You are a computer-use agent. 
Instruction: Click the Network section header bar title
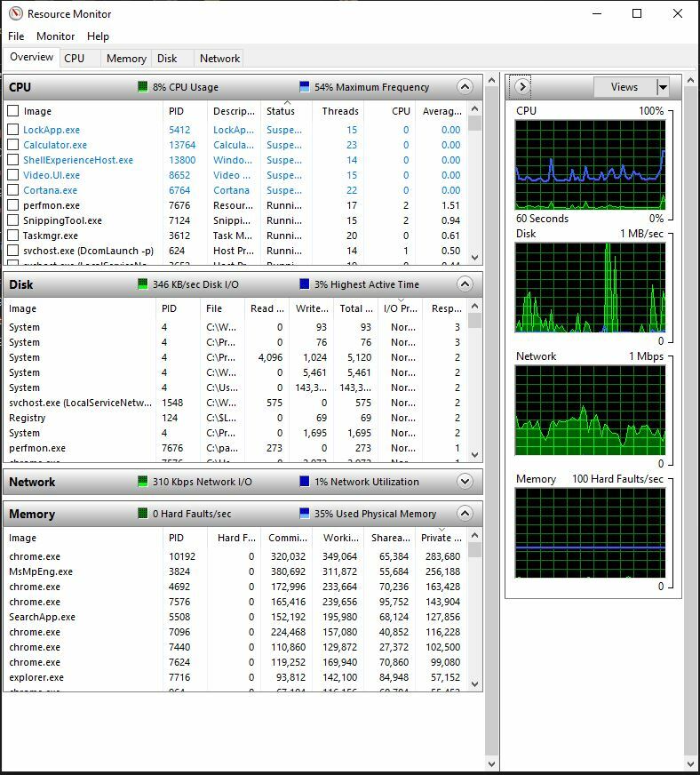[32, 482]
